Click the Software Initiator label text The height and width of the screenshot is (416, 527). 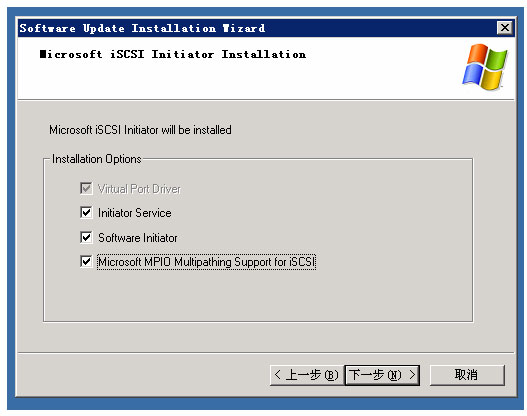137,238
